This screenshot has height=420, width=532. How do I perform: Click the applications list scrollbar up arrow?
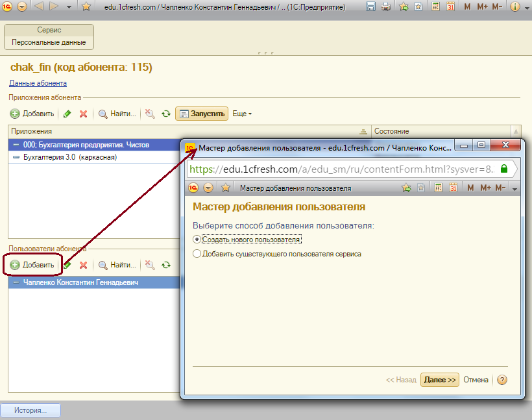point(516,131)
